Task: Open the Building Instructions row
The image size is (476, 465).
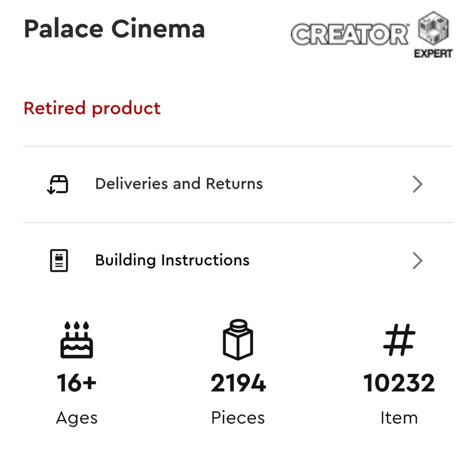Action: 172,261
